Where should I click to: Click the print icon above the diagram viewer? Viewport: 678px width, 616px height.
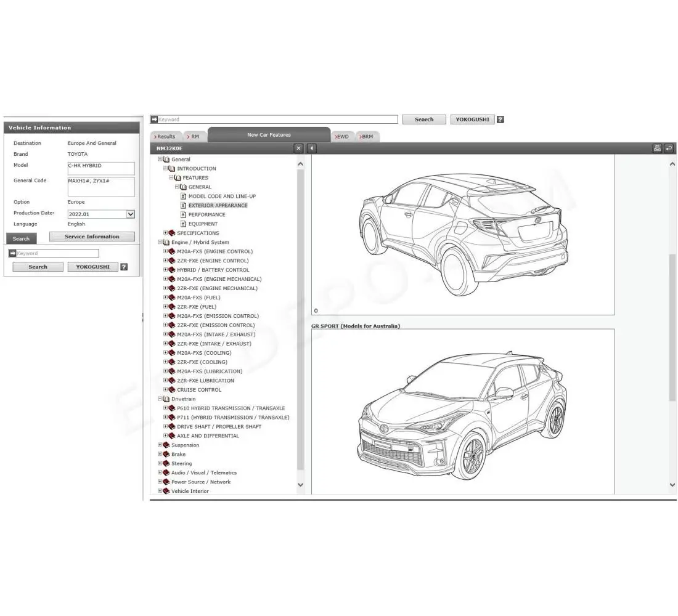point(656,148)
